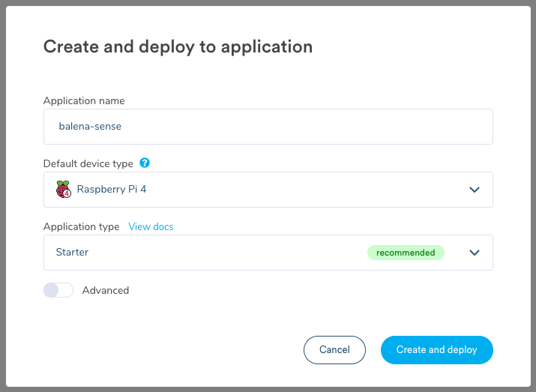Open the Default device type dropdown
Viewport: 536px width, 392px height.
(x=268, y=190)
